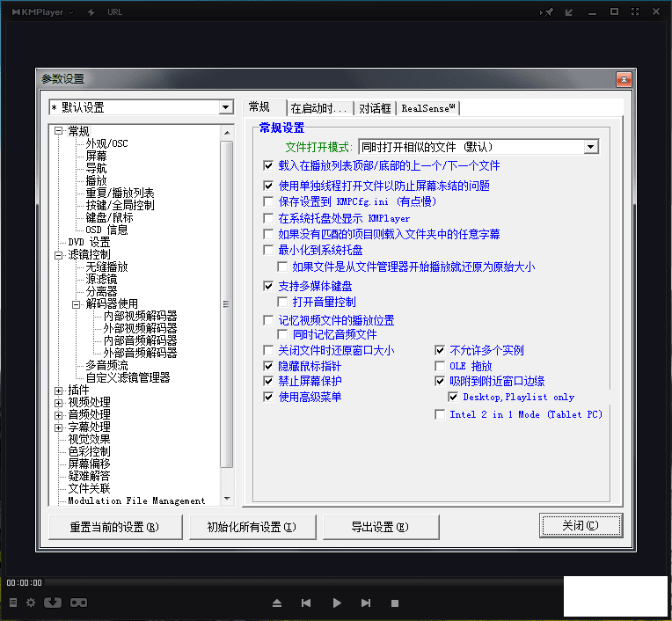Image resolution: width=672 pixels, height=621 pixels.
Task: Collapse the 滤镜控制 tree node
Action: pyautogui.click(x=58, y=255)
